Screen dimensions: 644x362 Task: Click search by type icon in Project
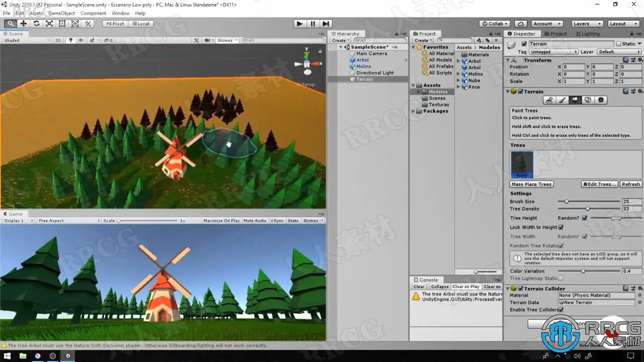pos(479,40)
